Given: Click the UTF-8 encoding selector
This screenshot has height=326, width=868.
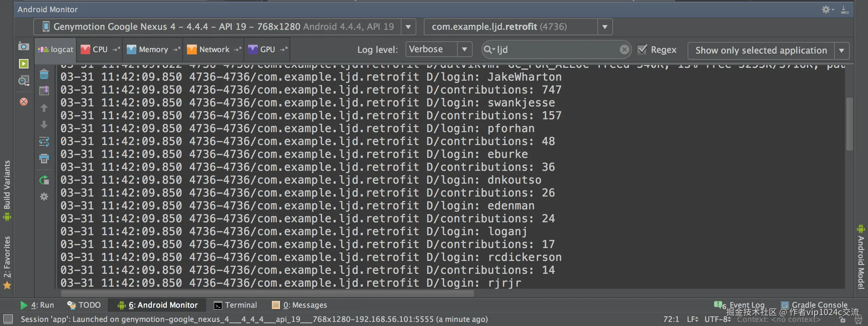Looking at the screenshot, I should point(717,319).
